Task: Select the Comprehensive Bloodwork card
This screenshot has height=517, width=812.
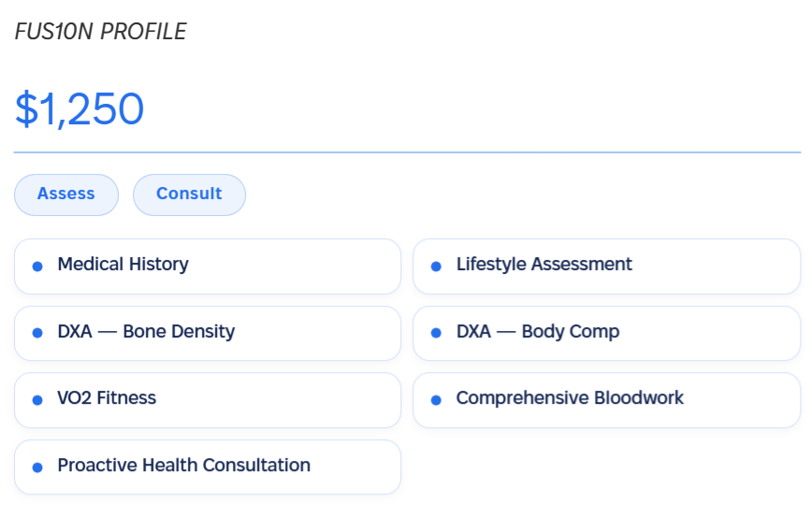Action: pyautogui.click(x=607, y=400)
